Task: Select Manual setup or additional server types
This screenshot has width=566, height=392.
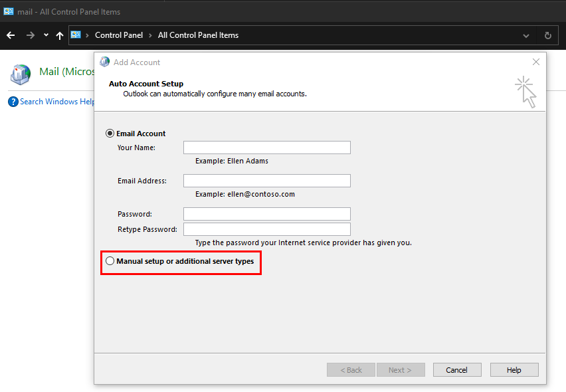Action: 110,260
